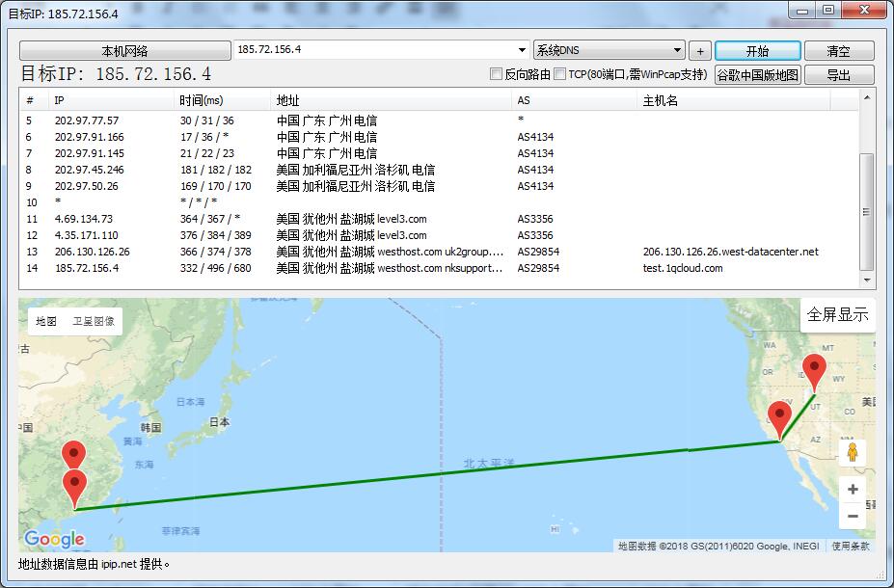Click the results list scrollbar down arrow

click(x=868, y=281)
